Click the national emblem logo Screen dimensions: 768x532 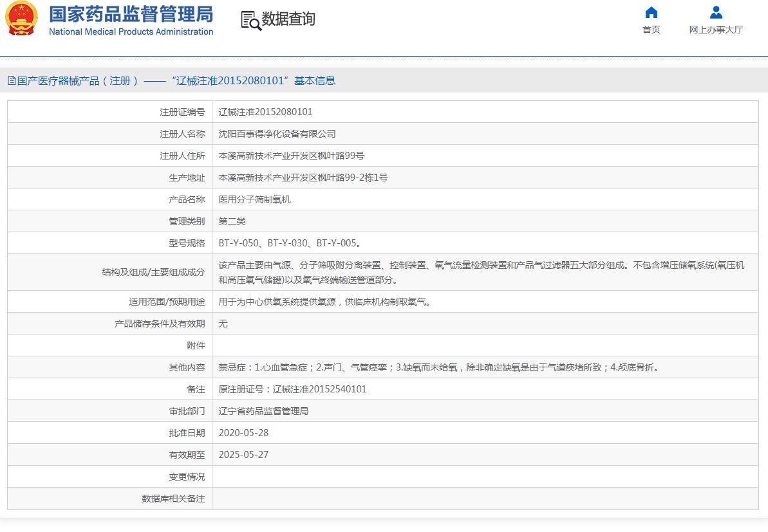[x=22, y=19]
